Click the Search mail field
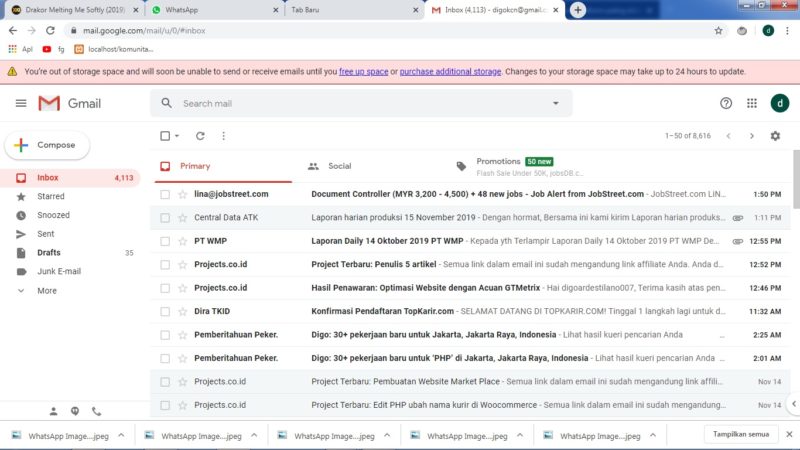Viewport: 800px width, 450px height. point(362,104)
